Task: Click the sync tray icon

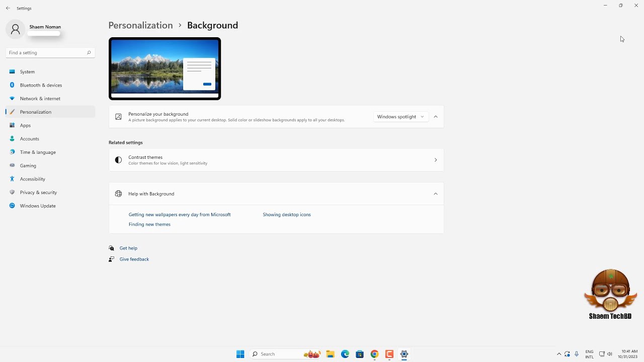Action: coord(568,354)
